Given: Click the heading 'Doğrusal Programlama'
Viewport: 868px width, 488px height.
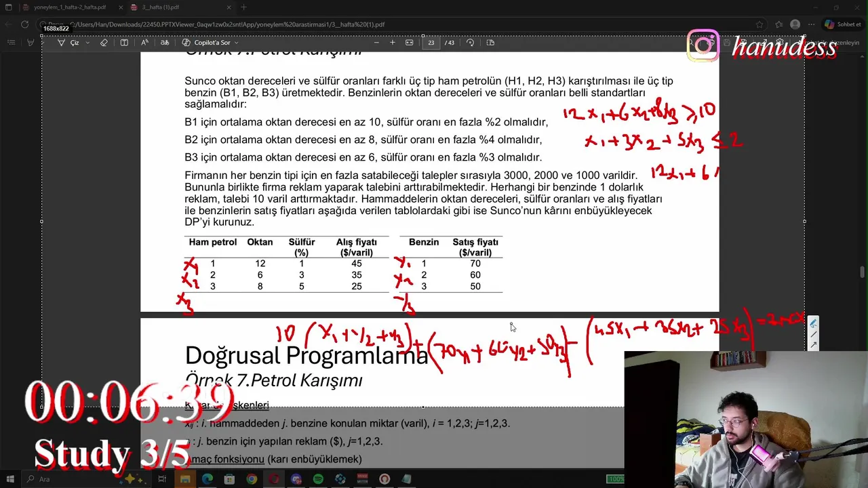Looking at the screenshot, I should pos(307,355).
